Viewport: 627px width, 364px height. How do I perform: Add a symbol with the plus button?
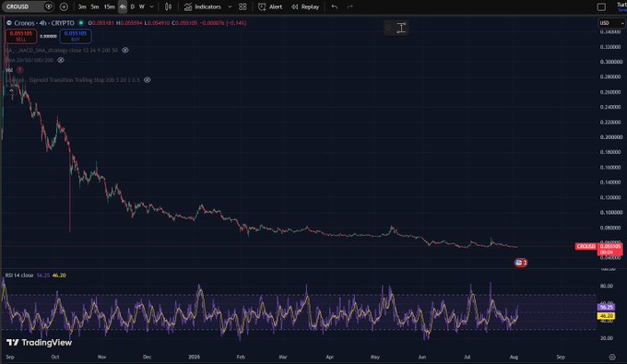[x=64, y=6]
